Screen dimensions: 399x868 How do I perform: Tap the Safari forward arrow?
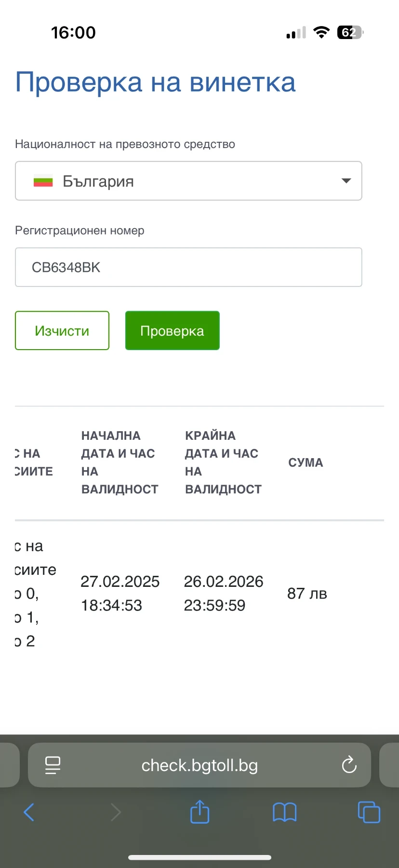coord(116,812)
